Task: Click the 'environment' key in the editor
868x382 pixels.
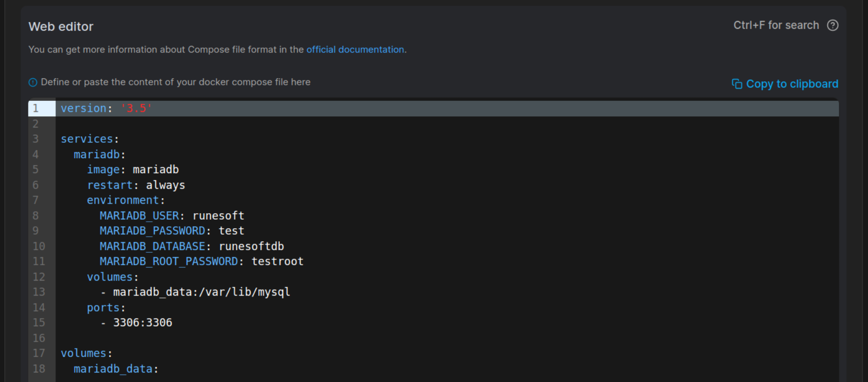Action: click(123, 200)
